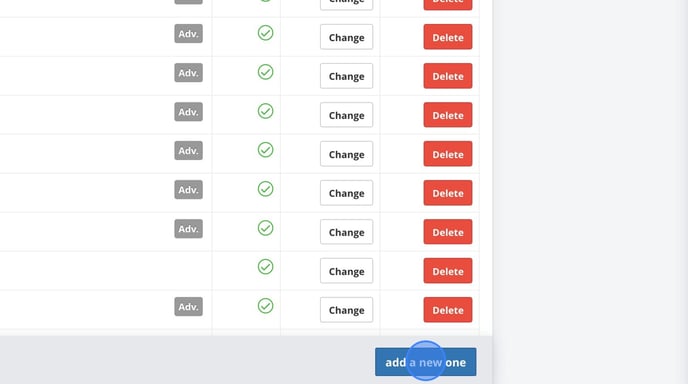Click Adv. badge in fourth fully visible row
688x384 pixels.
189,151
